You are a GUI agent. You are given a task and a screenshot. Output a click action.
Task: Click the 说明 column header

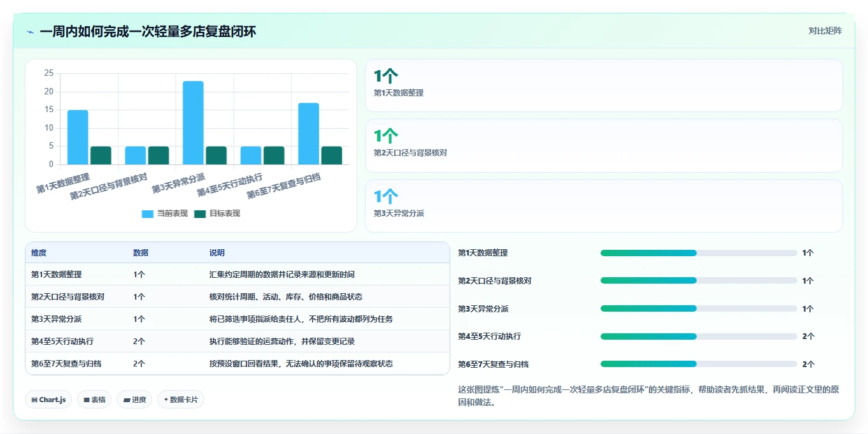(217, 253)
